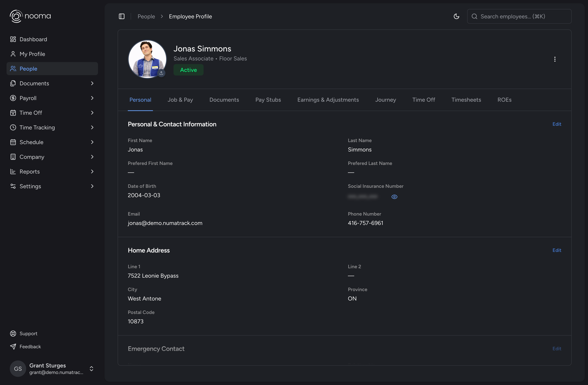Click the Time Off calendar icon

(13, 113)
